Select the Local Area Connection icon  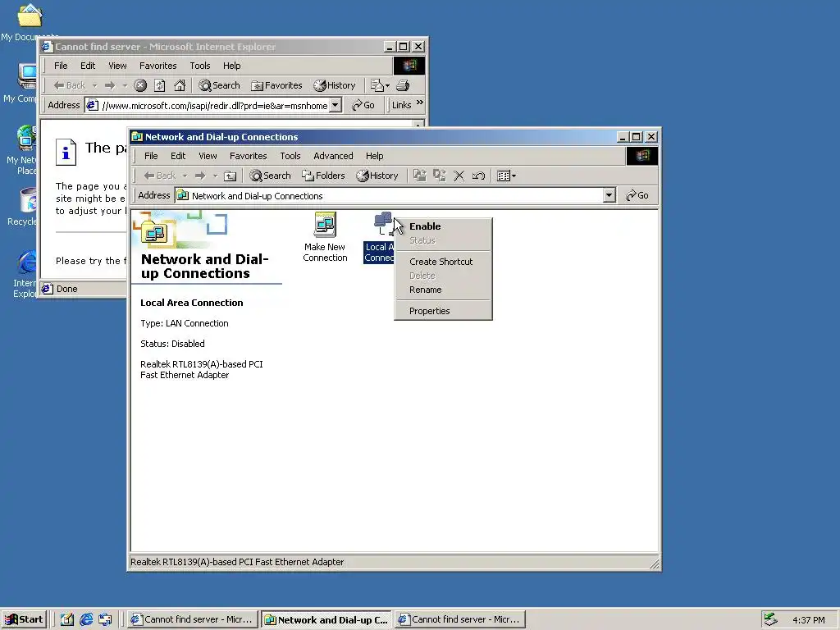coord(379,237)
